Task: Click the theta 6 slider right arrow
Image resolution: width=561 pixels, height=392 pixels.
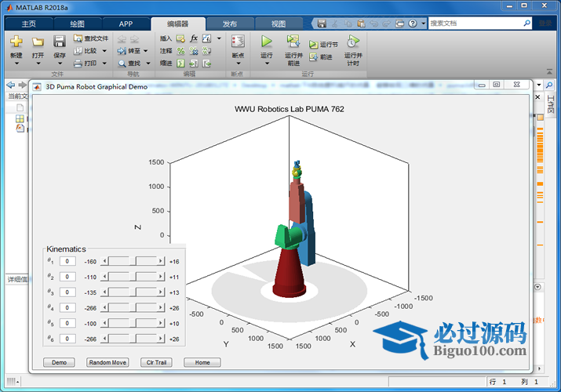Action: (161, 339)
